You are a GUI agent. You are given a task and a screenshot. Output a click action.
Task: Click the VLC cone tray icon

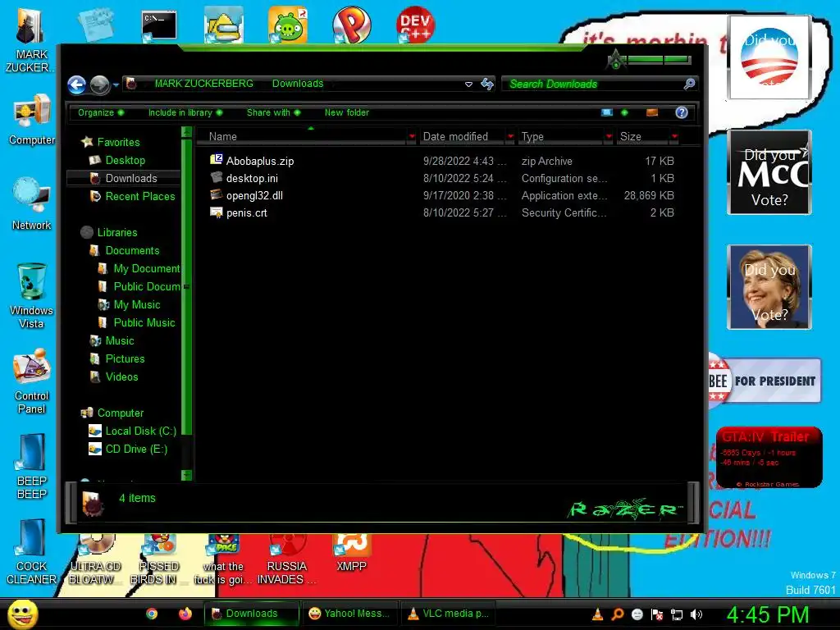click(598, 614)
